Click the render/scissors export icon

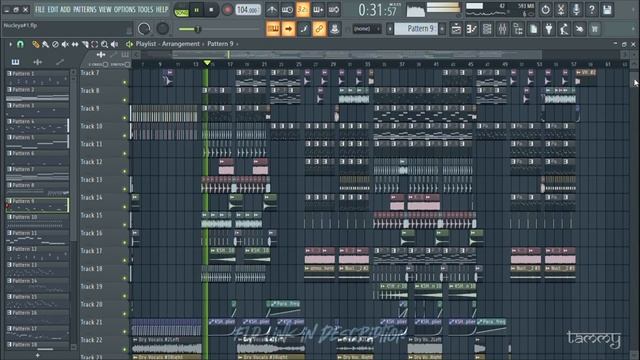pyautogui.click(x=561, y=9)
